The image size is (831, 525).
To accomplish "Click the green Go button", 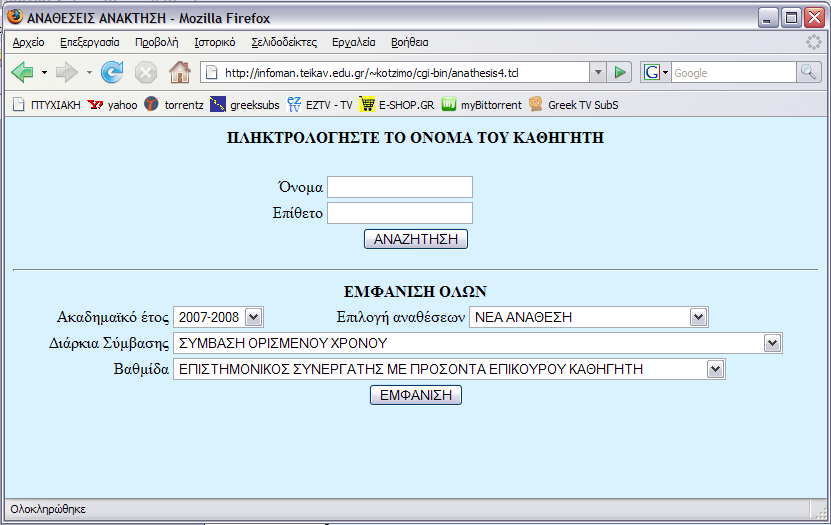I will point(620,73).
